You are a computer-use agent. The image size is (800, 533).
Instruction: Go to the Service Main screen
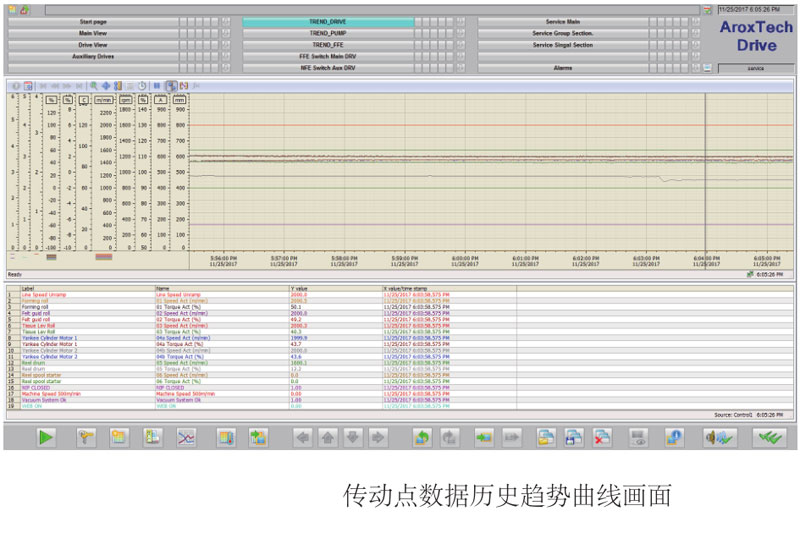click(x=562, y=21)
